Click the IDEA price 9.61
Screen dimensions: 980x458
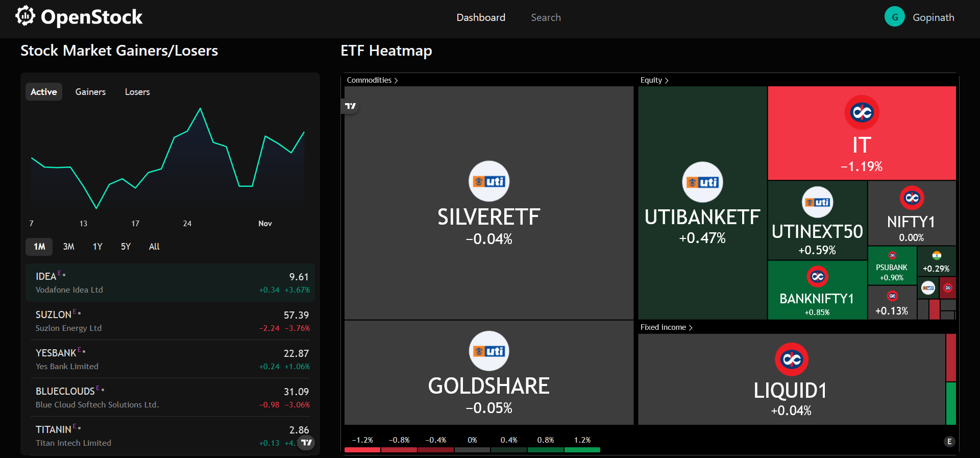pos(299,277)
